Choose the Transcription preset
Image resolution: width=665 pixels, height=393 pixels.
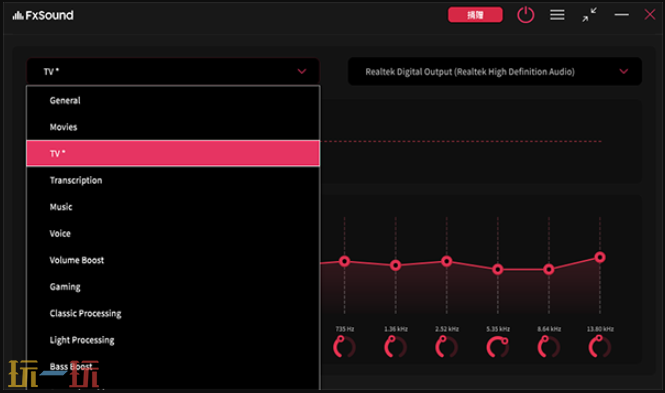click(x=173, y=180)
